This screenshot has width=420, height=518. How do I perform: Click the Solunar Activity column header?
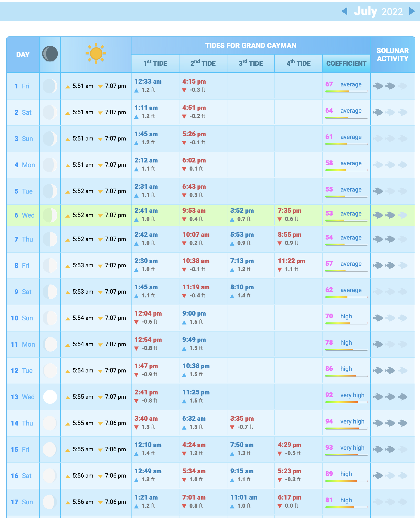(x=392, y=55)
